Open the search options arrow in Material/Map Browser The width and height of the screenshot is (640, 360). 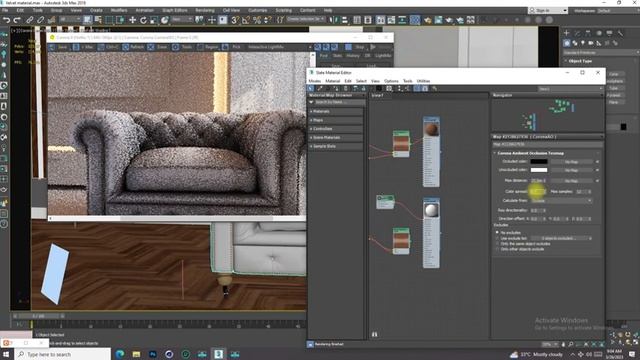(312, 102)
